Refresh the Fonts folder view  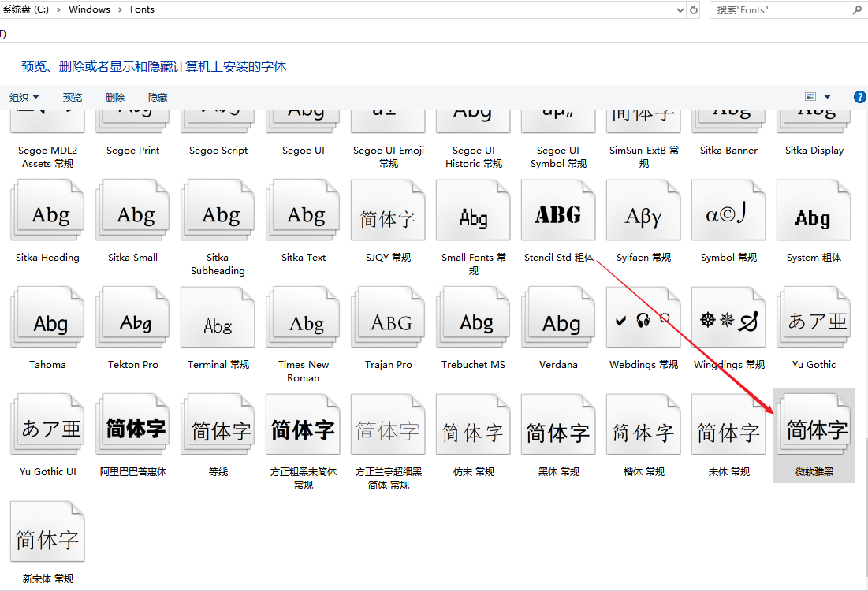click(x=694, y=10)
